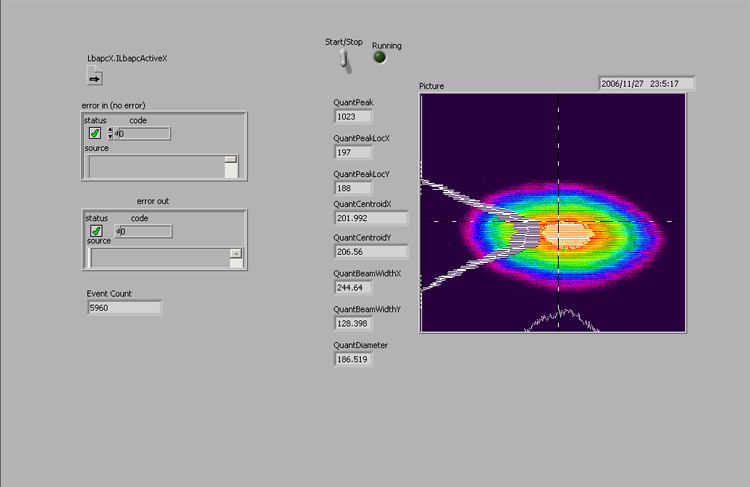Select the QuantDiameter value field
The height and width of the screenshot is (487, 750).
[353, 359]
